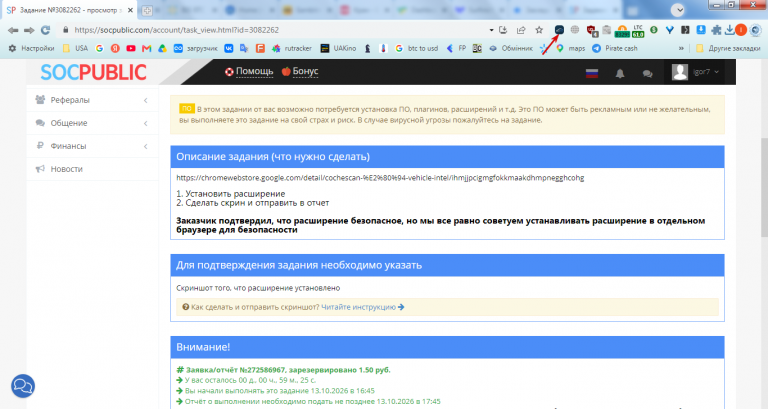Open the notifications bell icon
The image size is (768, 409).
click(x=620, y=73)
